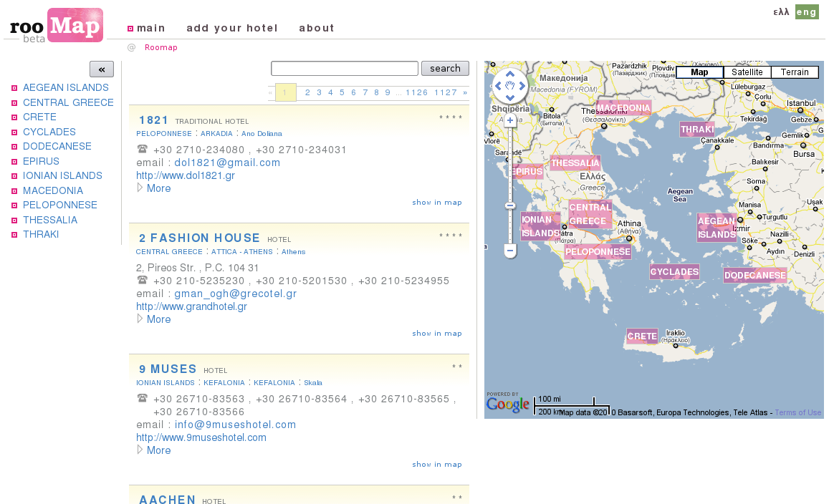Image resolution: width=829 pixels, height=504 pixels.
Task: Select CENTRAL GREECE in the region list
Action: click(68, 102)
